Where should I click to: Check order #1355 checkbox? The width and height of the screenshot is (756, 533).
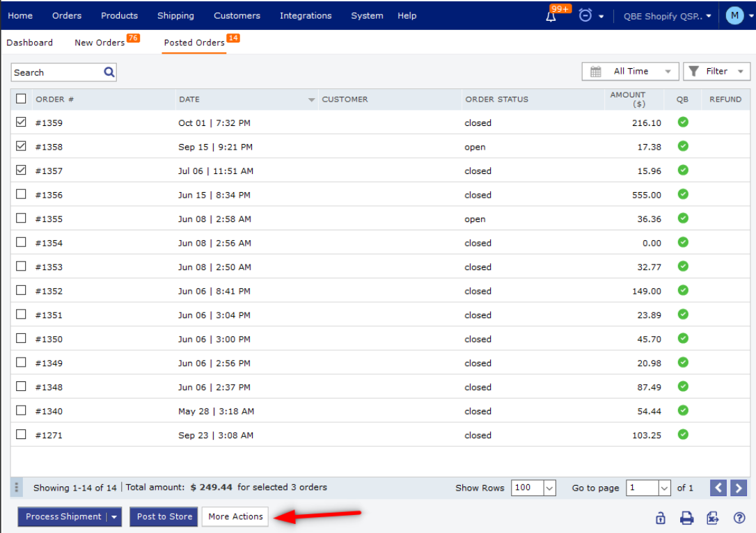(21, 218)
